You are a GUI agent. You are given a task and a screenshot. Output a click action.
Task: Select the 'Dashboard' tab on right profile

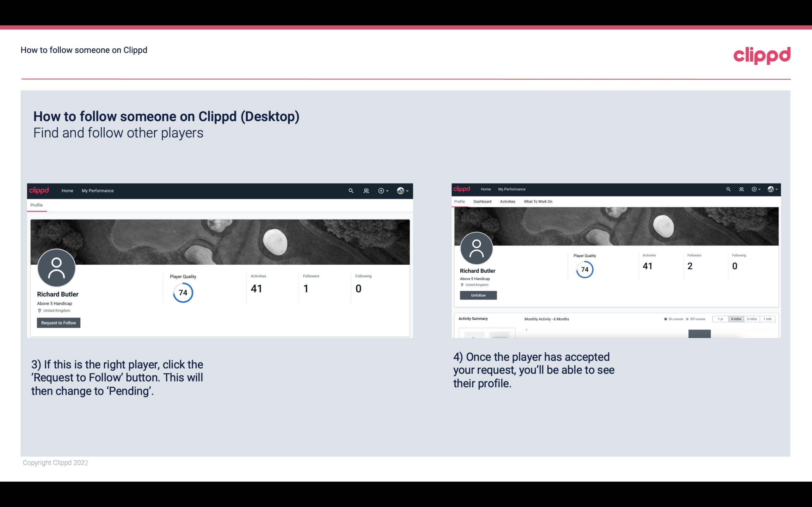(482, 202)
